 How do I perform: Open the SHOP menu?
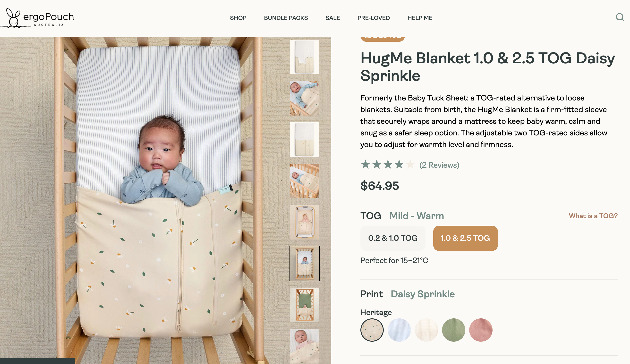coord(238,18)
